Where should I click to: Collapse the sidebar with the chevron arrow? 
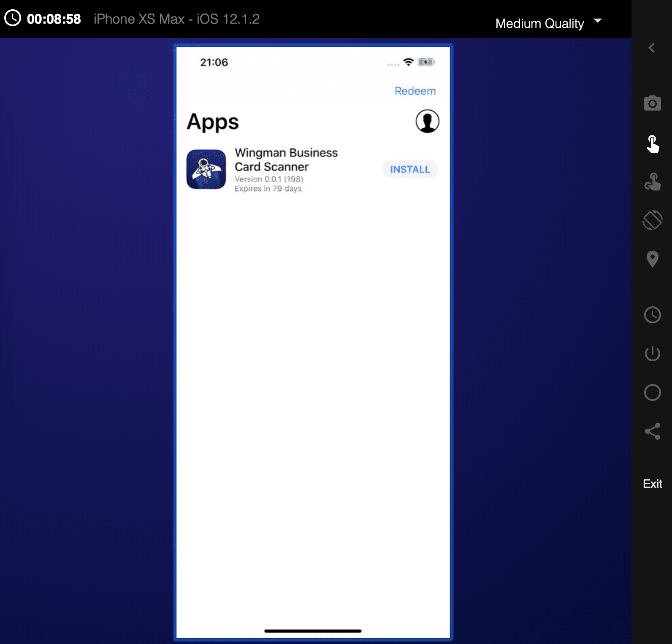point(652,48)
